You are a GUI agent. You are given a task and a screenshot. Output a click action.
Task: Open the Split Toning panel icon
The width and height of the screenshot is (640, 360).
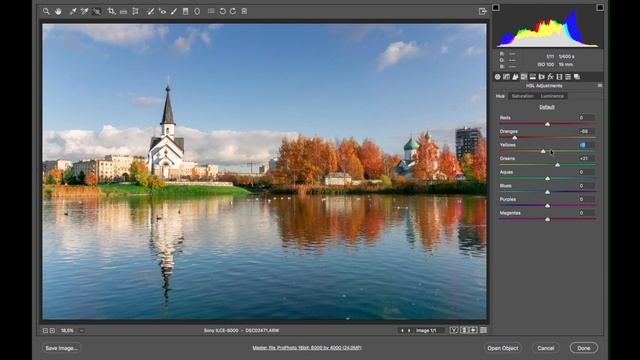(533, 77)
